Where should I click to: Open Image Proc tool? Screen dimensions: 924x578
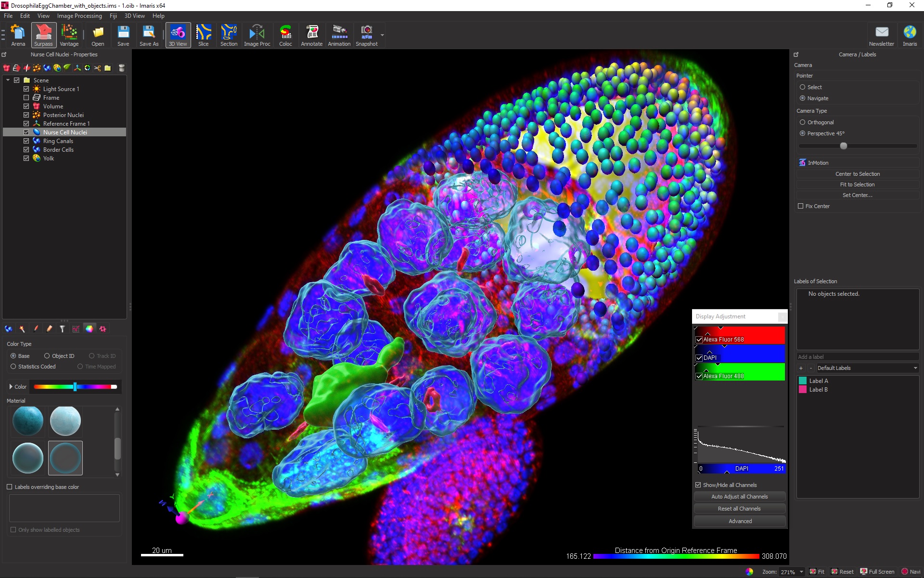pyautogui.click(x=257, y=35)
